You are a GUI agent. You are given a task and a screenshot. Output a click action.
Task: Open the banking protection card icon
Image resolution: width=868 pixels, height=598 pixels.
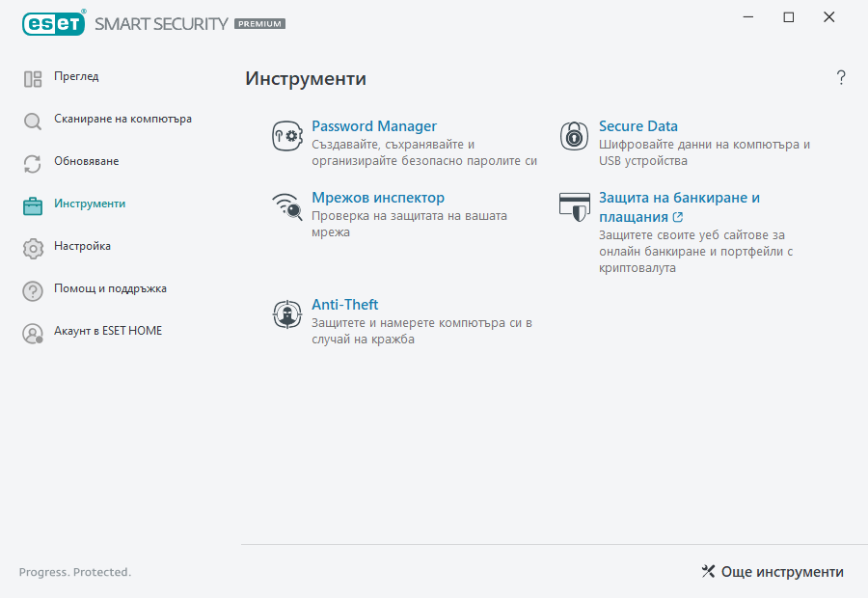coord(574,206)
